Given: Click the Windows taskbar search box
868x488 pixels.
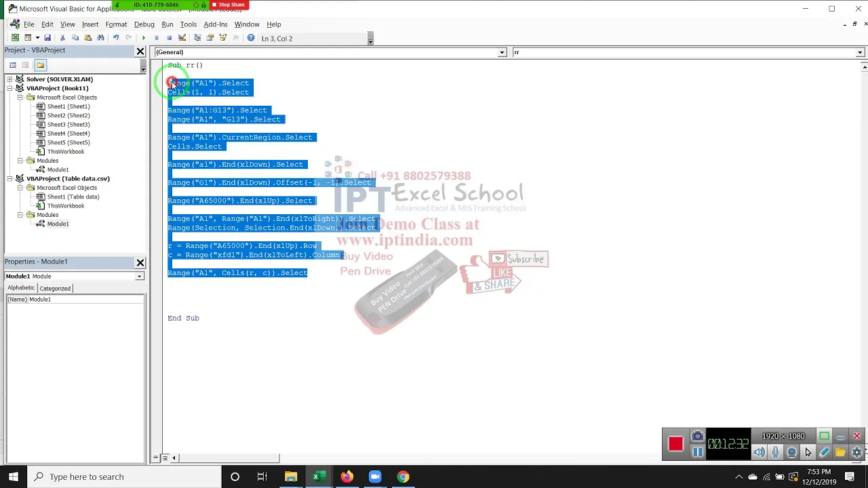Looking at the screenshot, I should click(125, 476).
